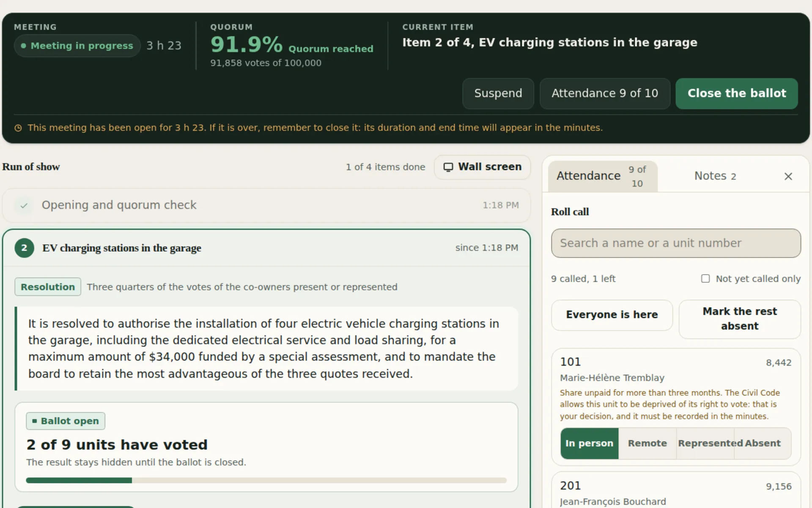Image resolution: width=812 pixels, height=508 pixels.
Task: Click the unit 201 number heading
Action: click(571, 486)
